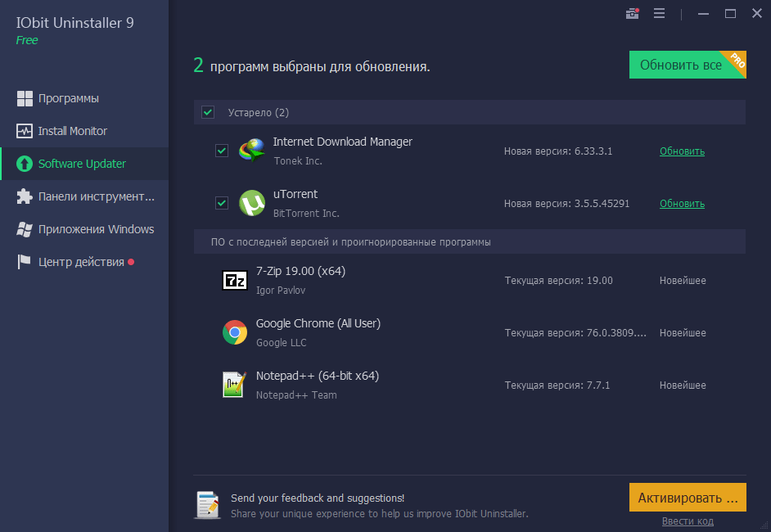
Task: Click the Google LLC publisher text
Action: pos(281,343)
